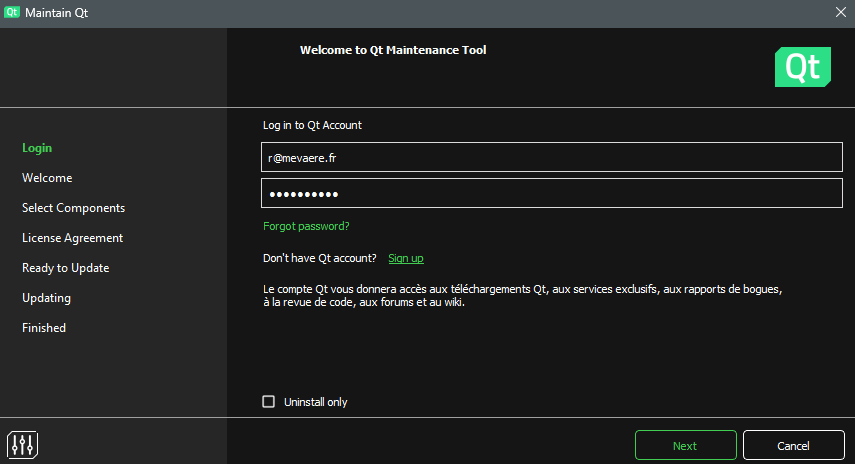Focus the email address input field
The image size is (855, 464).
(552, 157)
